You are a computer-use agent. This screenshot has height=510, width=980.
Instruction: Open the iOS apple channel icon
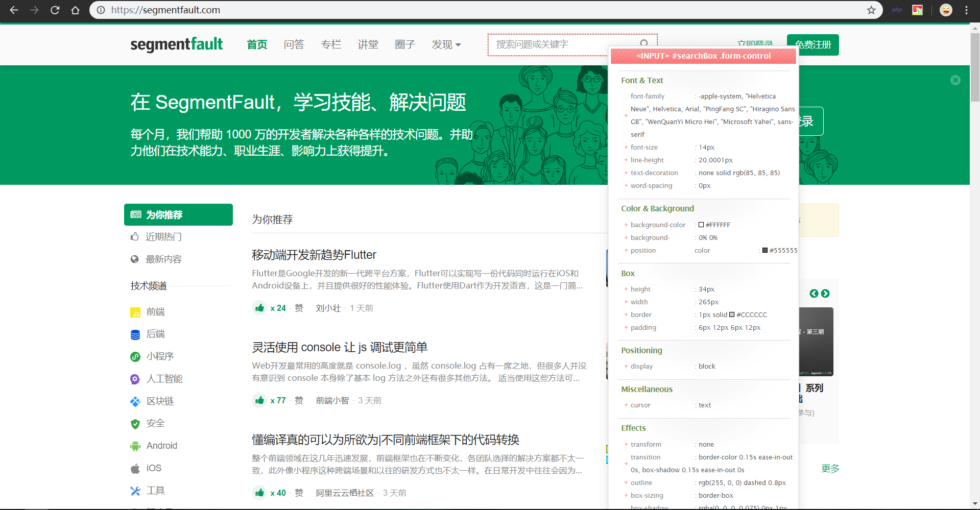point(135,468)
